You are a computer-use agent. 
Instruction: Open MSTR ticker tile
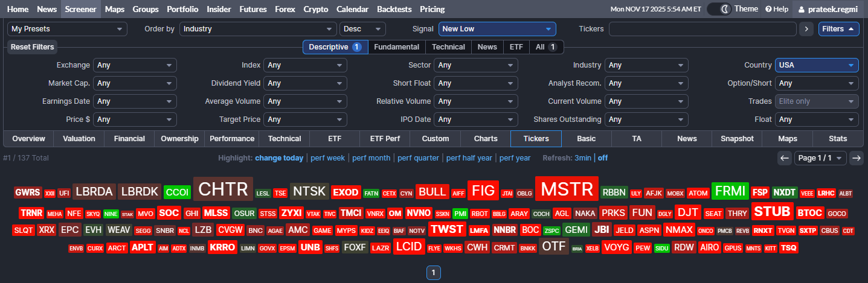click(567, 189)
